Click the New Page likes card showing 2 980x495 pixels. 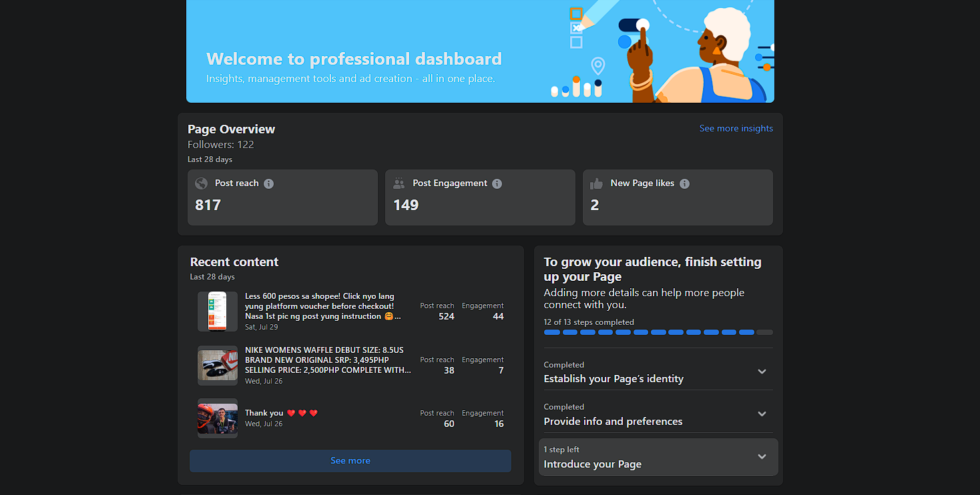pos(678,197)
